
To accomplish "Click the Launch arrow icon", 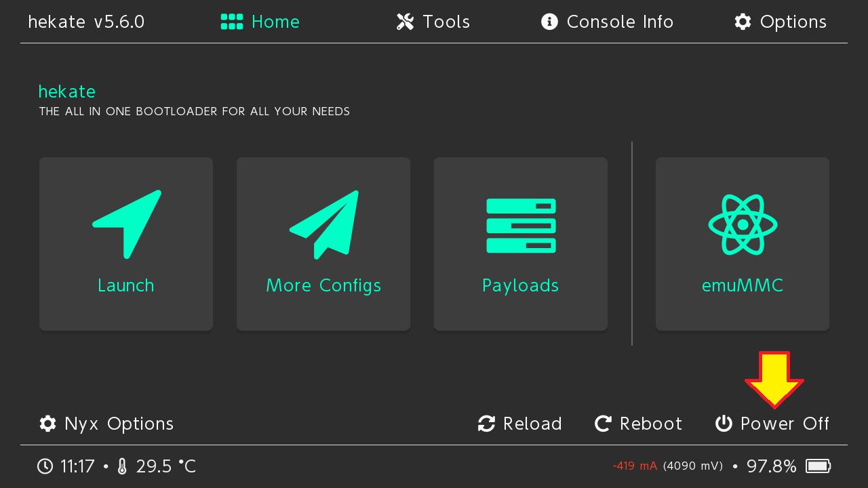I will pyautogui.click(x=127, y=224).
